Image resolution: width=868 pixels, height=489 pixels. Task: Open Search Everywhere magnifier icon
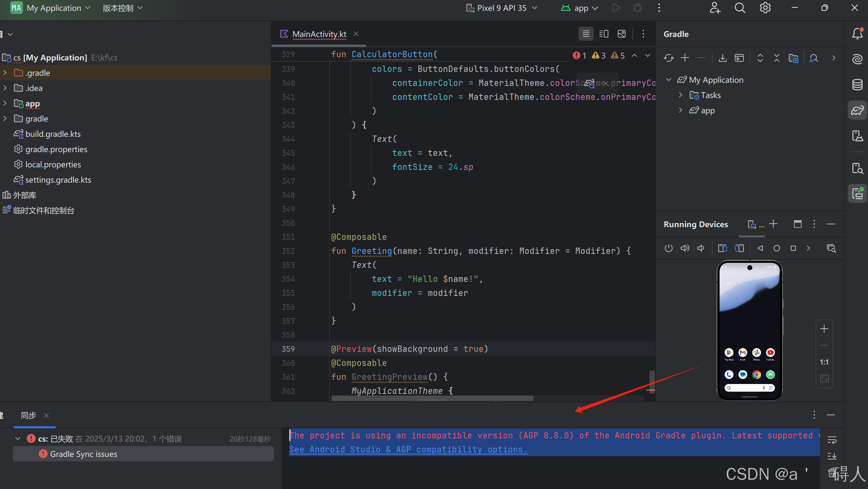740,8
